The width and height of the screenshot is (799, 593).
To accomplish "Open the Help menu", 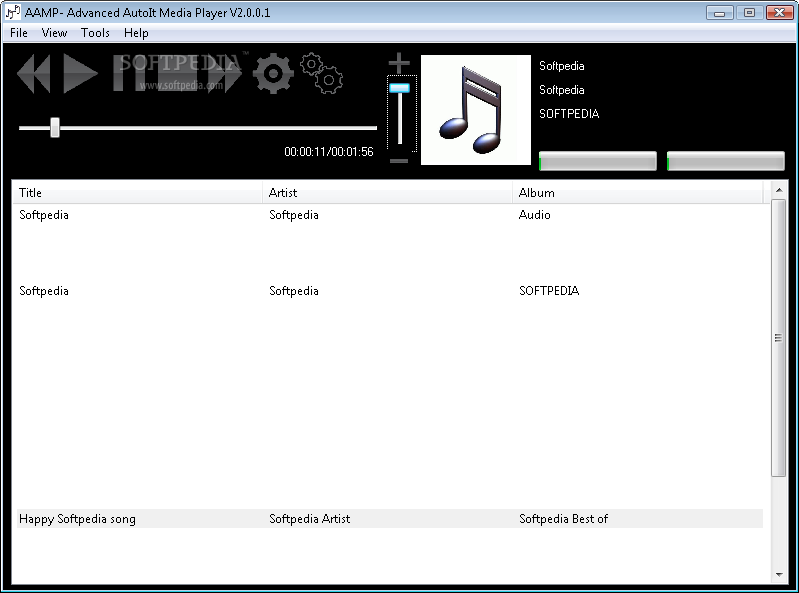I will tap(136, 33).
